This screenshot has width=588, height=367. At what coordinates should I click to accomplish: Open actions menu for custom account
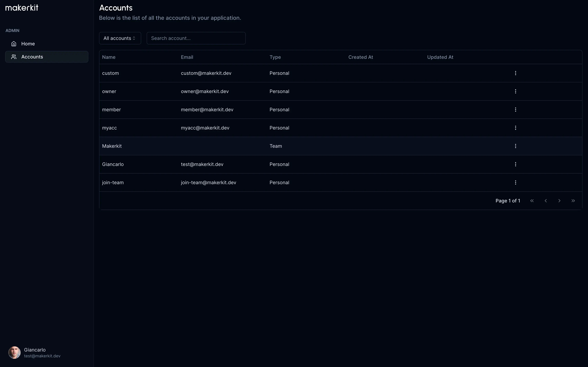[515, 73]
